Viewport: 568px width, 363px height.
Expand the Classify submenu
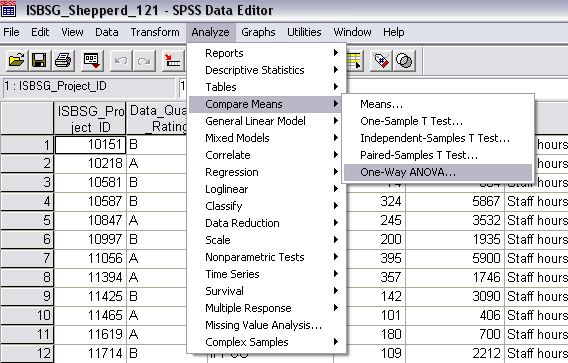[x=267, y=206]
